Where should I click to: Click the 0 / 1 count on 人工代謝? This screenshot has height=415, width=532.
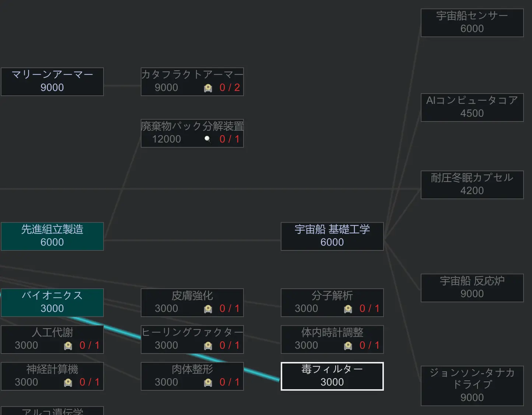[x=90, y=345]
